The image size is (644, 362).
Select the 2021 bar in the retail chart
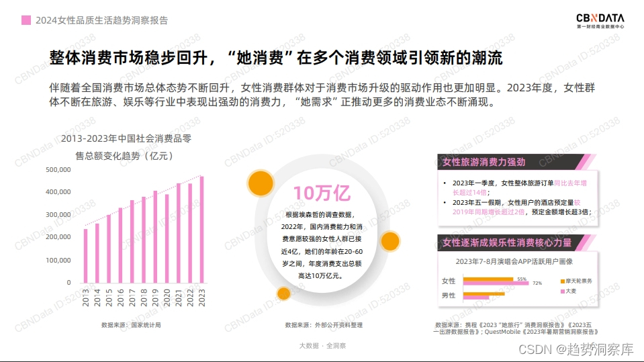pos(178,233)
